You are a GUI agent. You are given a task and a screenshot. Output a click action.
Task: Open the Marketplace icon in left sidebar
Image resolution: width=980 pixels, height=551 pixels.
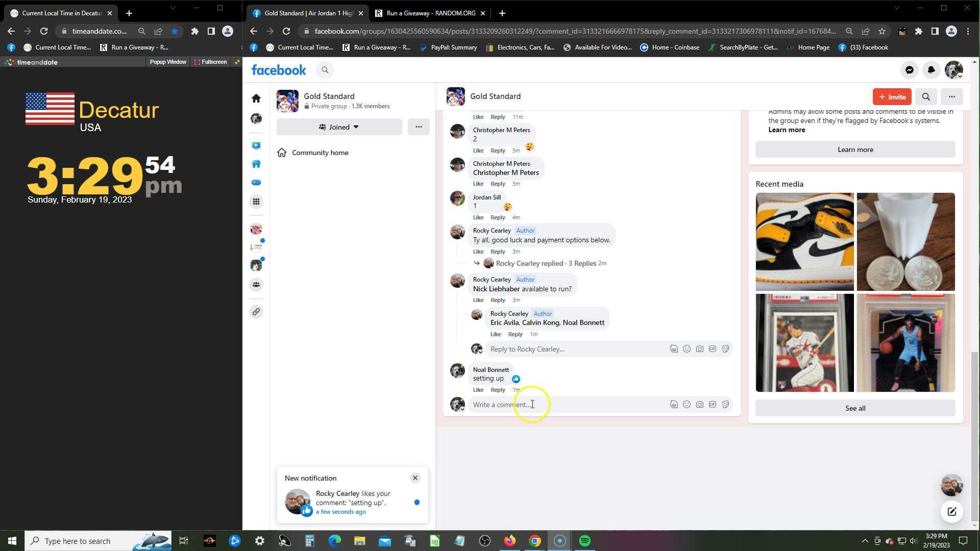(256, 164)
